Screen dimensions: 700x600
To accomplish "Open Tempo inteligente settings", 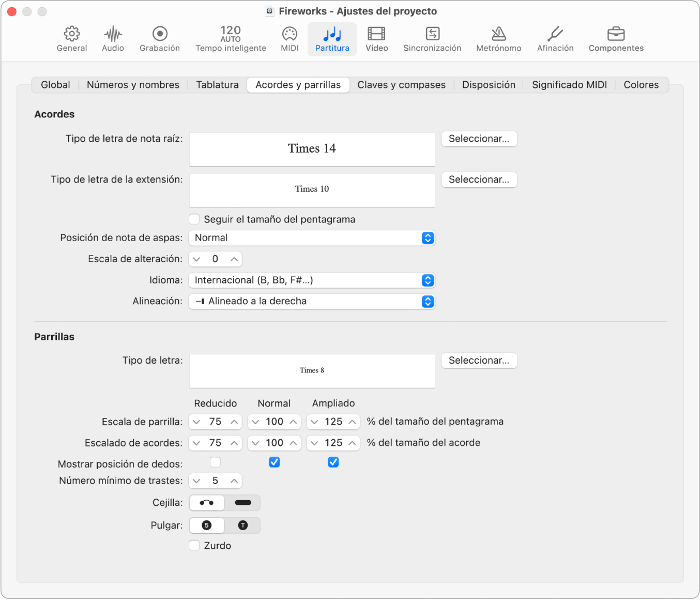I will [x=231, y=39].
